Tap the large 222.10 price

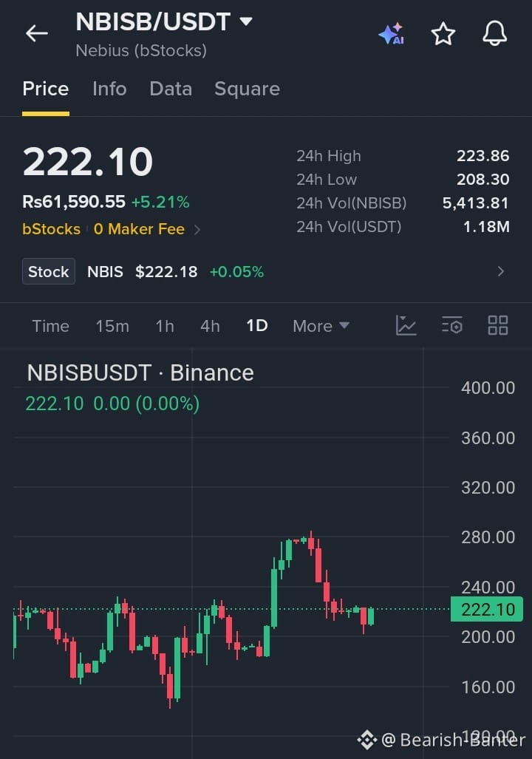(88, 162)
